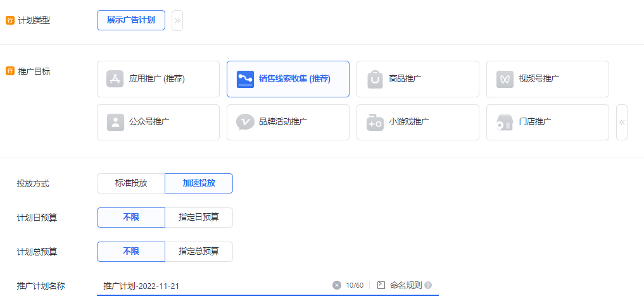Click the 推广计划名称 label
The width and height of the screenshot is (644, 301).
pyautogui.click(x=41, y=286)
